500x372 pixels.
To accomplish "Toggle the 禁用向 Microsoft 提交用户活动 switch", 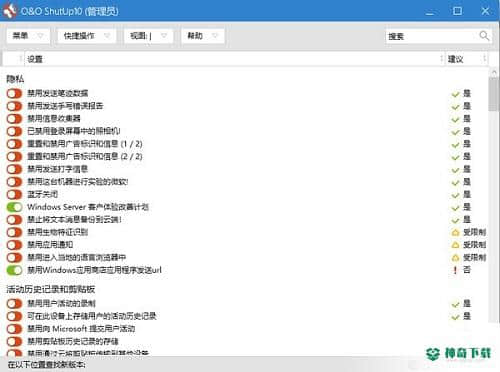I will point(14,329).
